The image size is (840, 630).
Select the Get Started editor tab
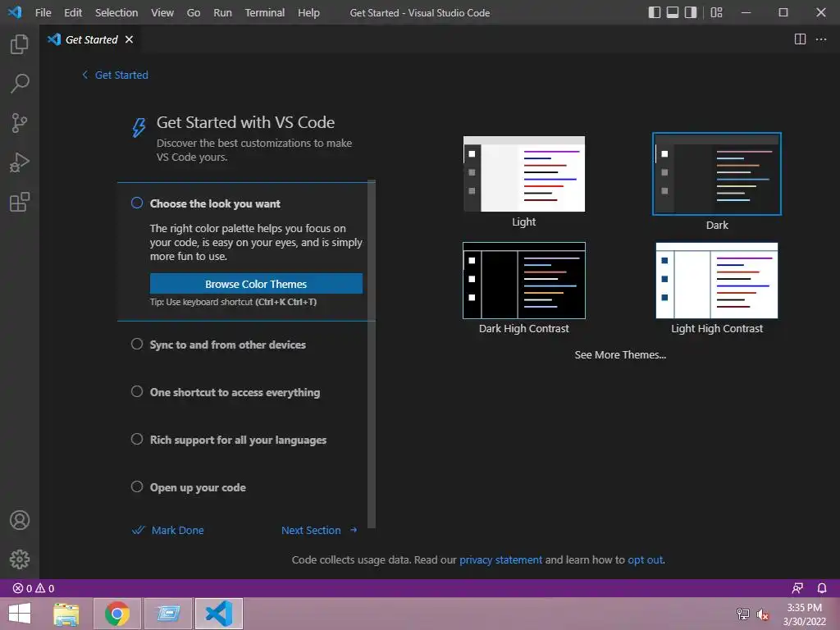[x=91, y=39]
